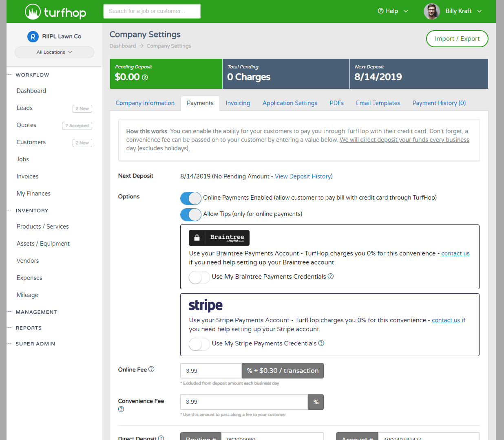This screenshot has width=504, height=440.
Task: Click Billy Kraft's profile avatar
Action: [x=431, y=11]
